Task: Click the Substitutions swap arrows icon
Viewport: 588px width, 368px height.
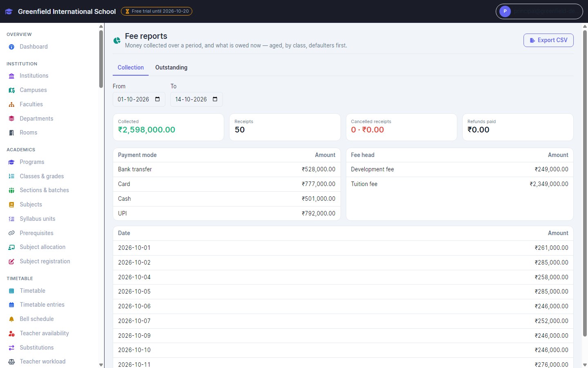Action: 11,348
